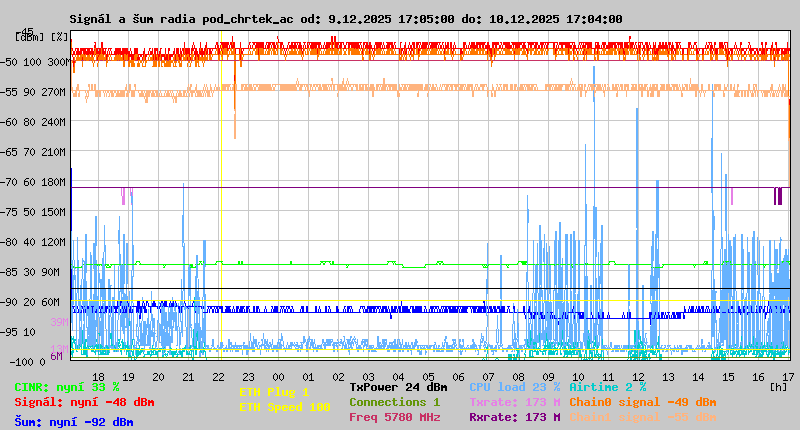Click the '-70 60 180M' y-axis label

[x=35, y=182]
